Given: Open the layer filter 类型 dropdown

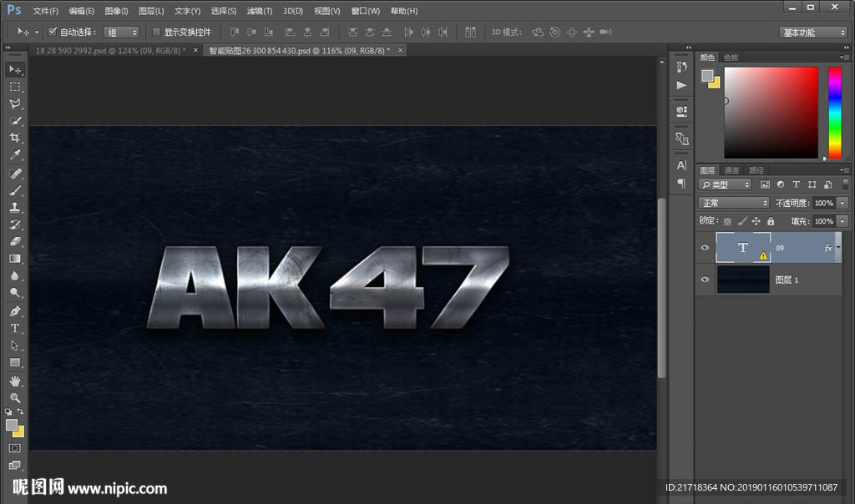Looking at the screenshot, I should 726,184.
